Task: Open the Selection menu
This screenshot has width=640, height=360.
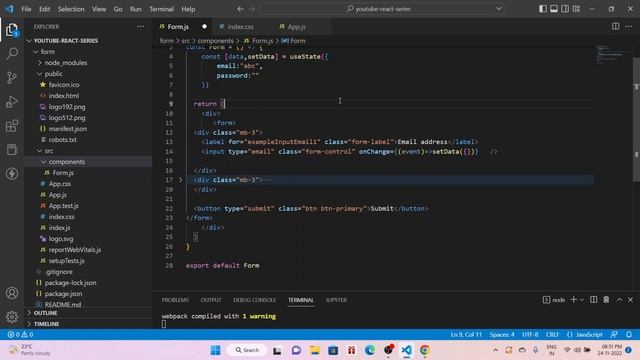Action: 71,9
